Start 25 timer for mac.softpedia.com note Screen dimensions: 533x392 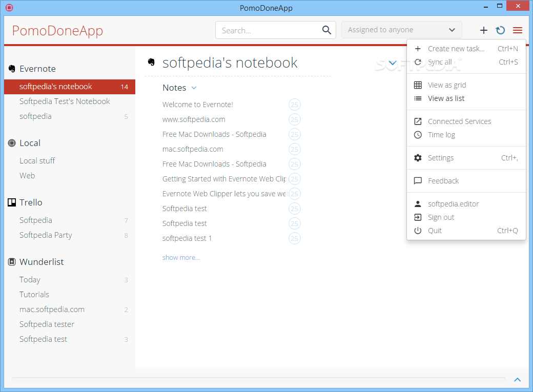294,149
